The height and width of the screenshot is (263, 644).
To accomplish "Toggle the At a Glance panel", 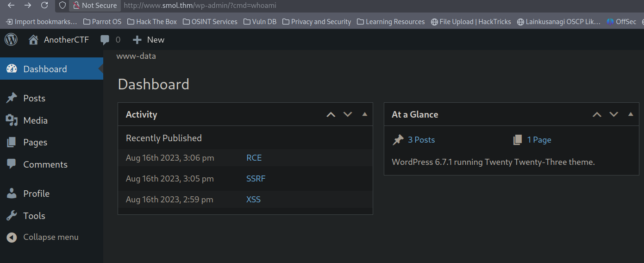I will (x=631, y=114).
